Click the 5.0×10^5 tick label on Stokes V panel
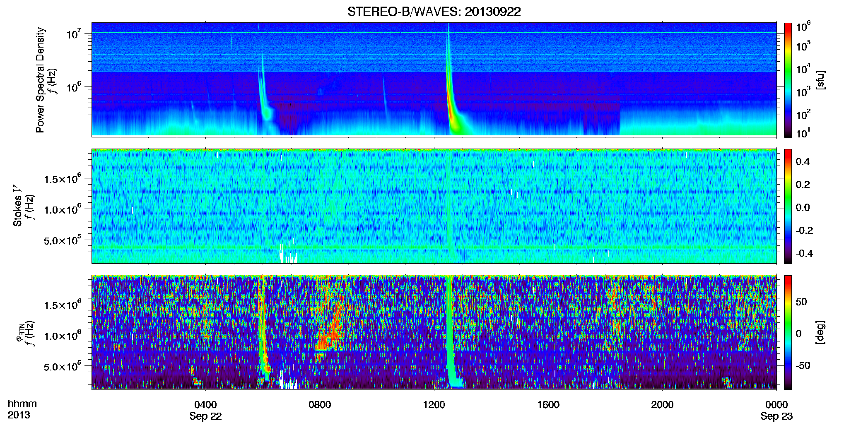The image size is (868, 447). [62, 240]
